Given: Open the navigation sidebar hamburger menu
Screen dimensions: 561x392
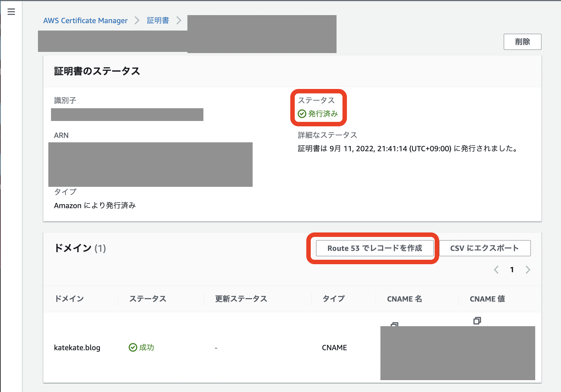Looking at the screenshot, I should point(11,12).
